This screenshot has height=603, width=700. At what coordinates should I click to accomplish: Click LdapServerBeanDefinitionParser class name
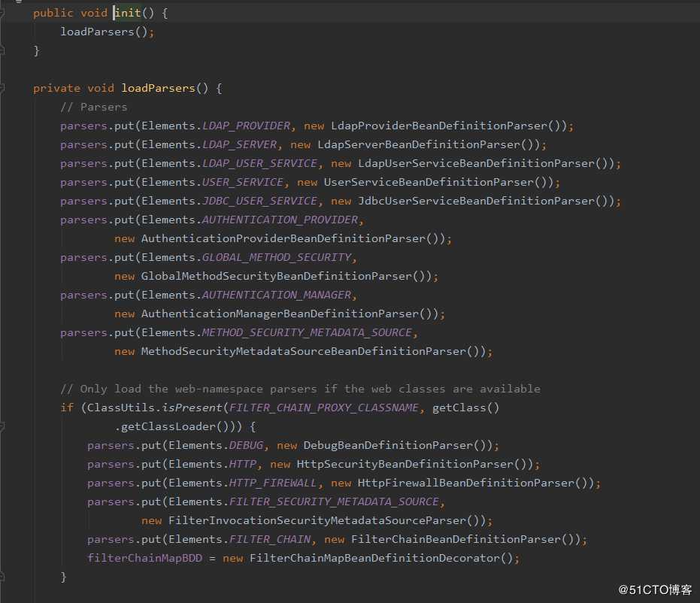(x=419, y=144)
